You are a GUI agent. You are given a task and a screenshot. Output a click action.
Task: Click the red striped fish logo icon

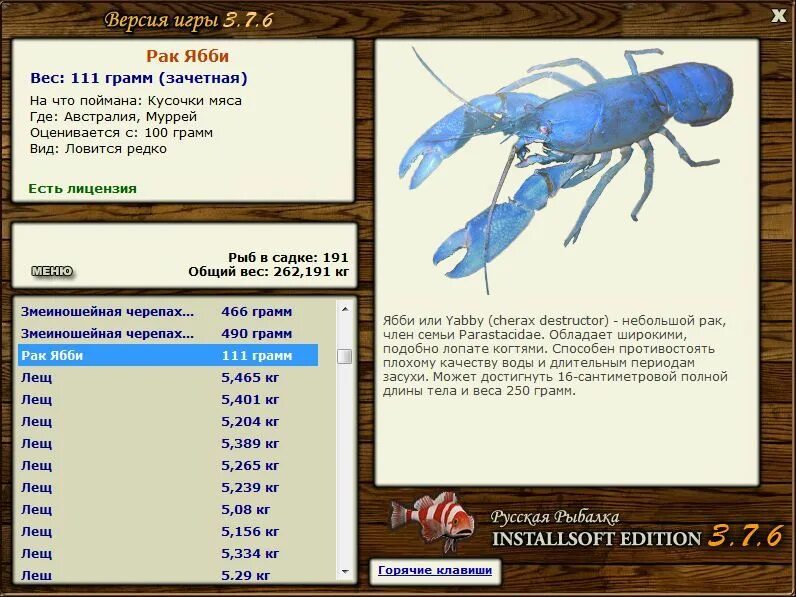pos(433,522)
